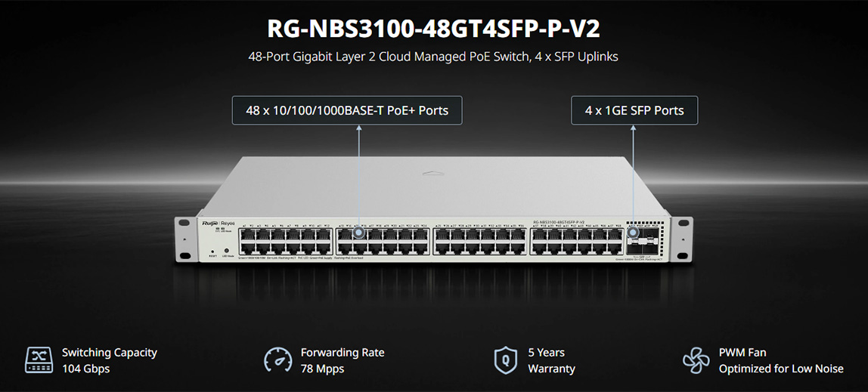Click the LED Mode button on the switch
This screenshot has height=392, width=868.
pyautogui.click(x=226, y=251)
